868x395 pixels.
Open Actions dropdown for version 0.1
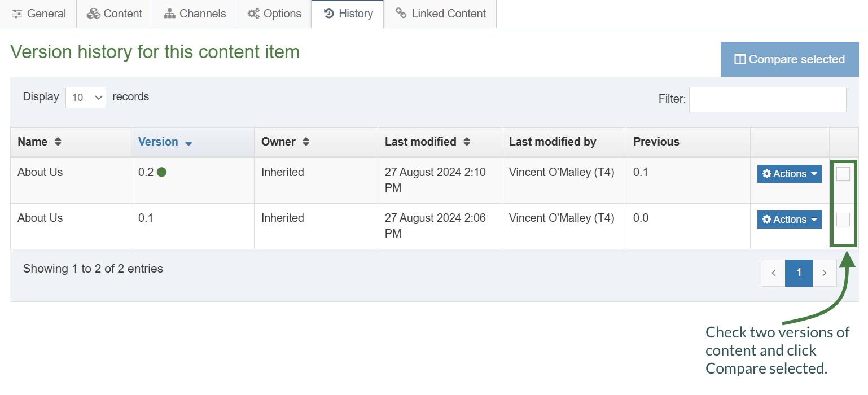[x=789, y=220]
